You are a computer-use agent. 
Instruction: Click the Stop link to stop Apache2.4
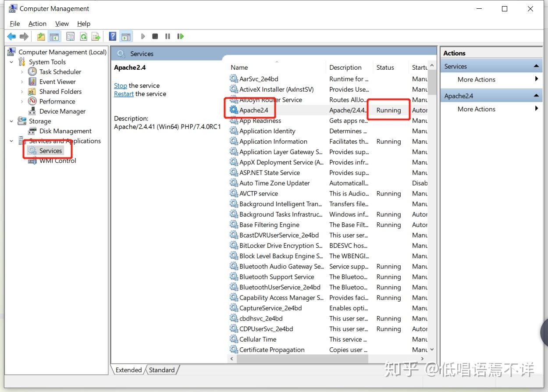[120, 86]
